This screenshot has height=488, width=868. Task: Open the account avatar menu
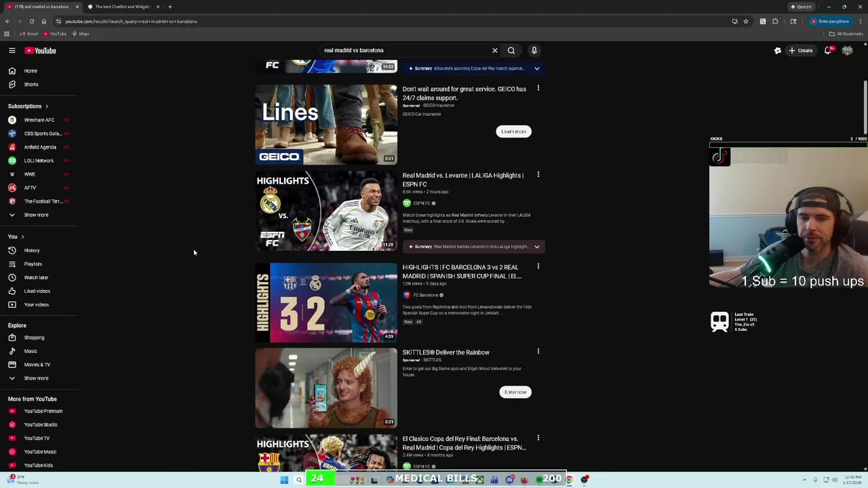pos(847,51)
